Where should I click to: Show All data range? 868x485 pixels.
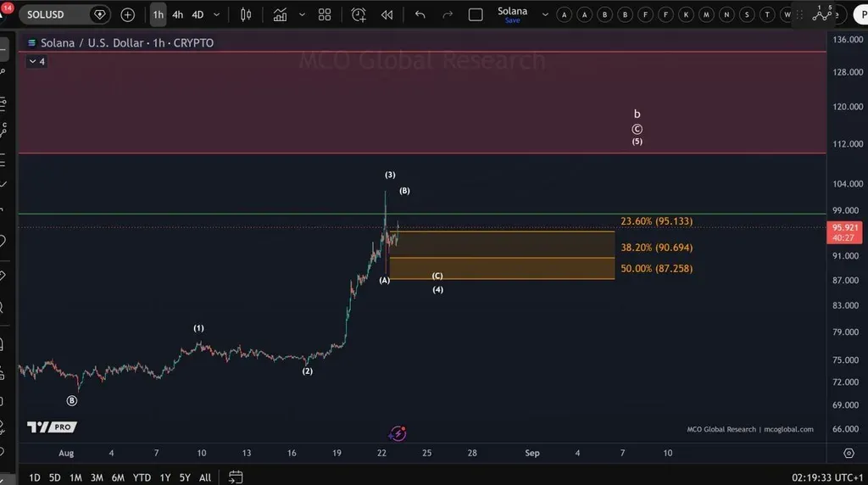(205, 477)
